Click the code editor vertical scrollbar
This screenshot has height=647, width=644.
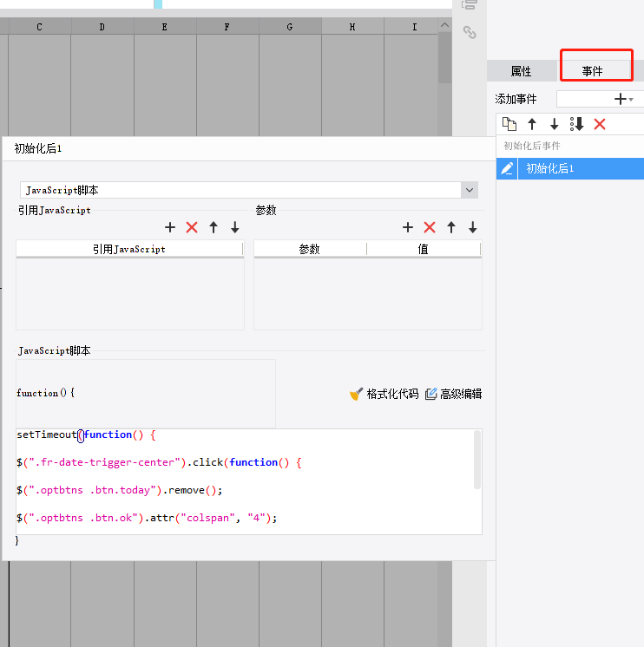pyautogui.click(x=477, y=460)
